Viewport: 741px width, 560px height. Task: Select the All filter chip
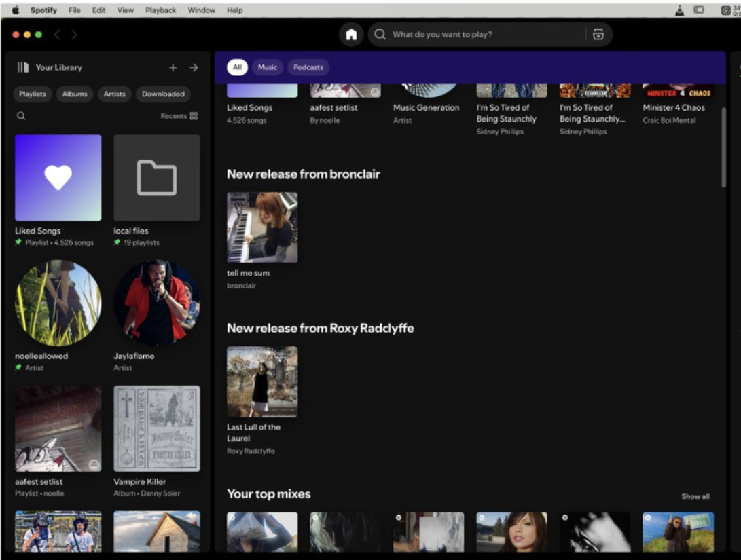click(x=237, y=67)
